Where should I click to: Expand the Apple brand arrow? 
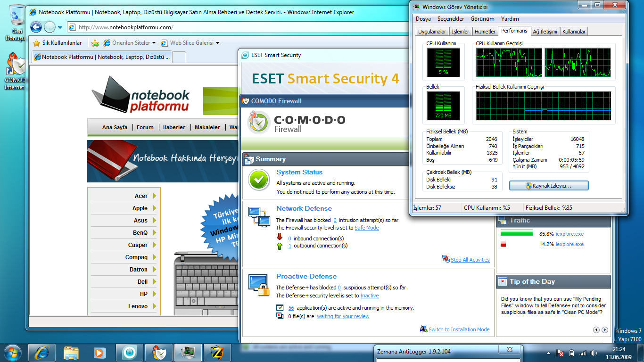point(154,208)
